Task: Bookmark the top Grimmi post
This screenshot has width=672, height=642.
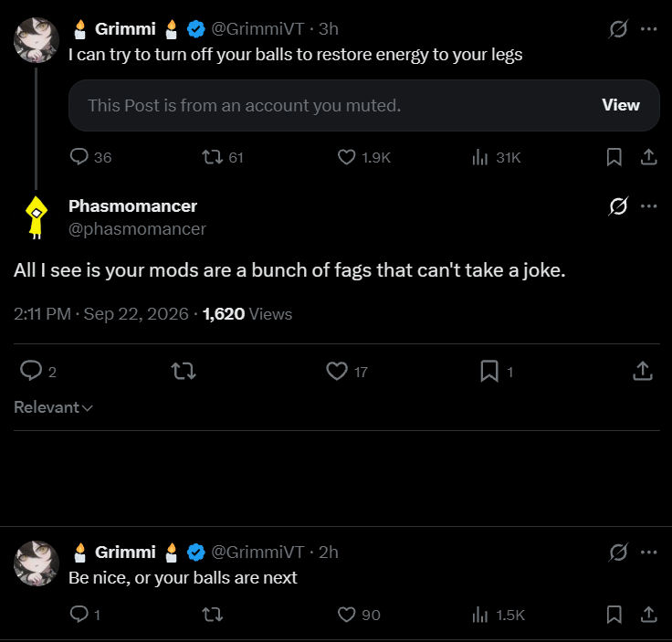Action: point(614,157)
